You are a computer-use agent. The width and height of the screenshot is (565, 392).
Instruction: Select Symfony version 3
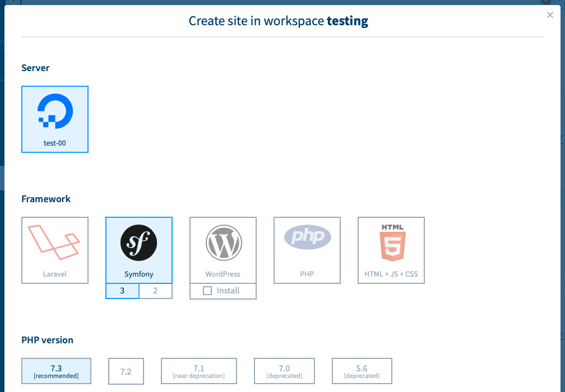[x=122, y=291]
